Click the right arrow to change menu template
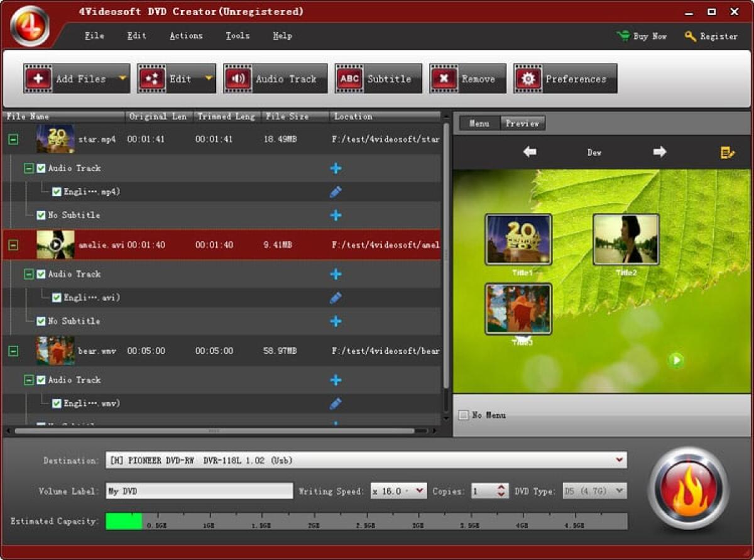 (658, 151)
